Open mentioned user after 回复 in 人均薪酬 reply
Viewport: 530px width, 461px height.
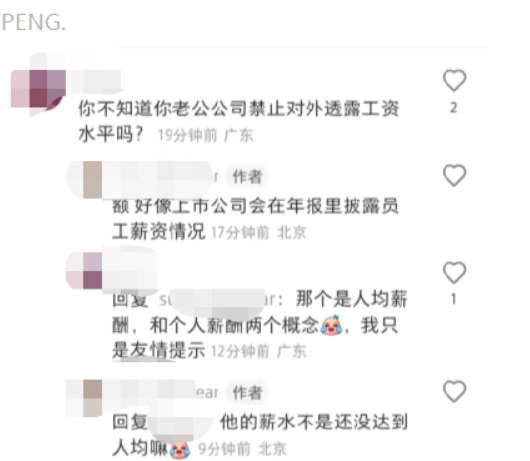click(x=221, y=300)
